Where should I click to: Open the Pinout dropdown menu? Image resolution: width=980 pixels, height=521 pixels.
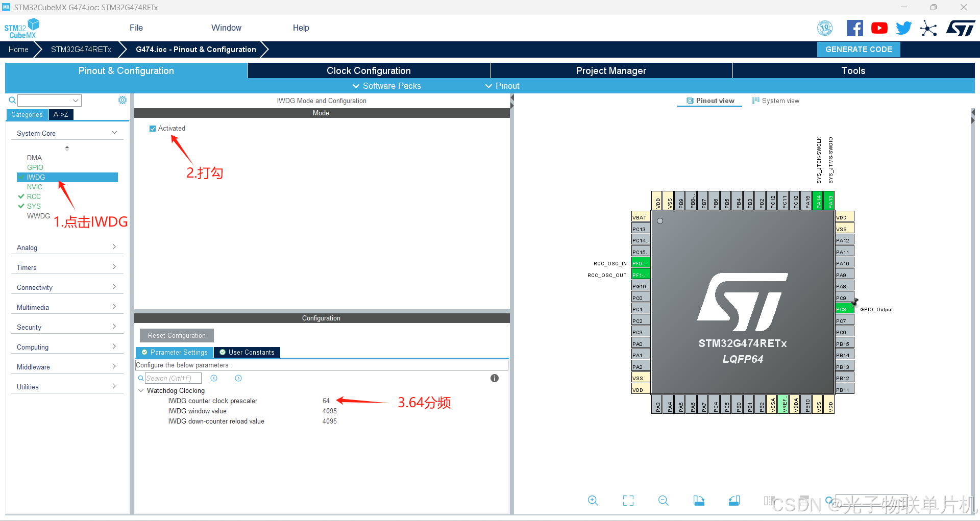pos(502,86)
